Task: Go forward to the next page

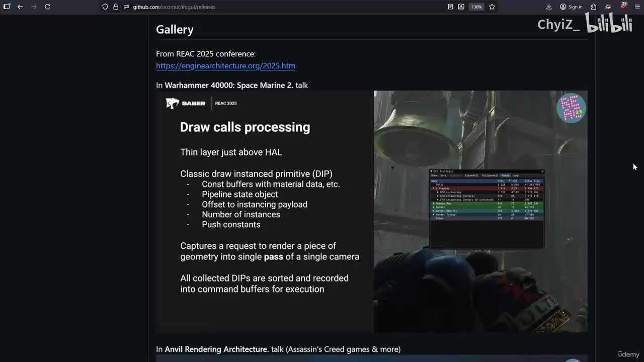Action: [x=34, y=7]
